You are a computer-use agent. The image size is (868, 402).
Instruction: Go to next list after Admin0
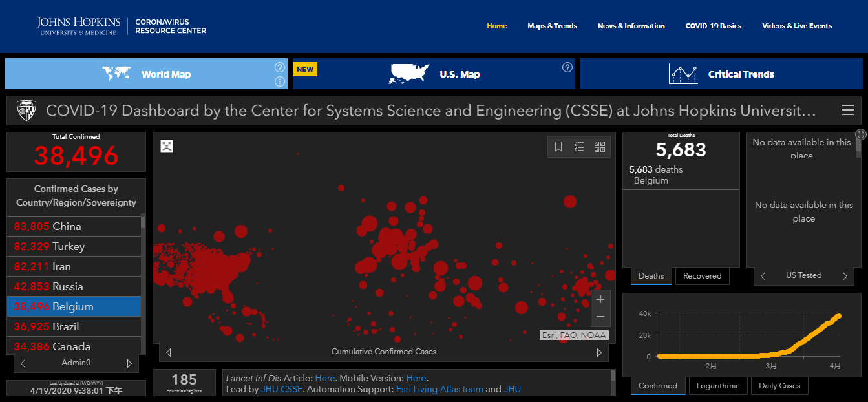(129, 363)
